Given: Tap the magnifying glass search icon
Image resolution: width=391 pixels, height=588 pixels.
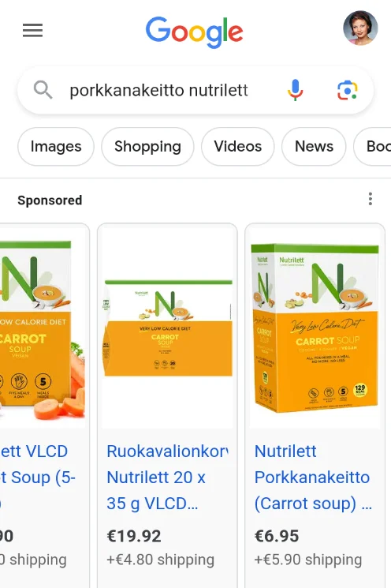Looking at the screenshot, I should 43,90.
